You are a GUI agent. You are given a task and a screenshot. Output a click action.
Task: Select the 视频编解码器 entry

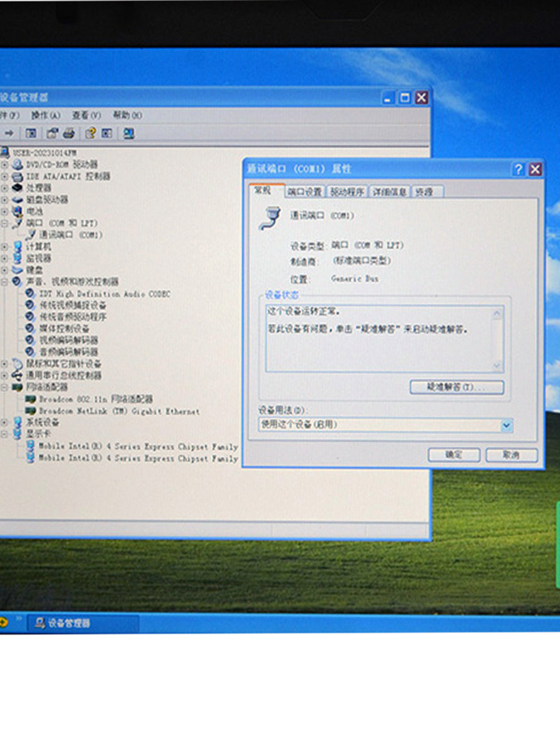(x=68, y=340)
